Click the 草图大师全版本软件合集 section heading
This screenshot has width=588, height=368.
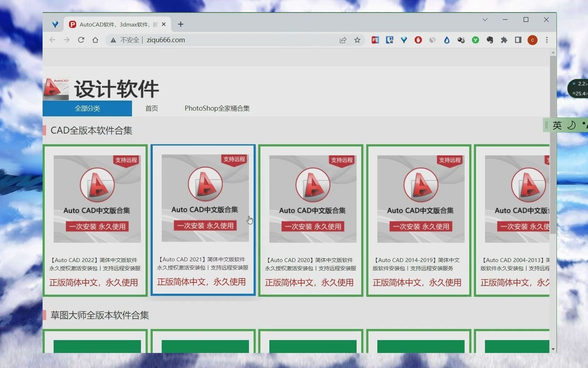[100, 315]
